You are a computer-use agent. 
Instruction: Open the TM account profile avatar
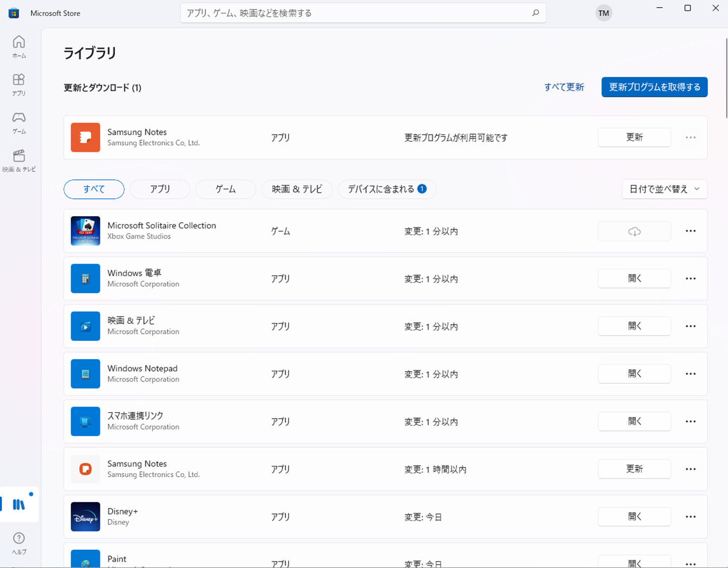pos(604,13)
